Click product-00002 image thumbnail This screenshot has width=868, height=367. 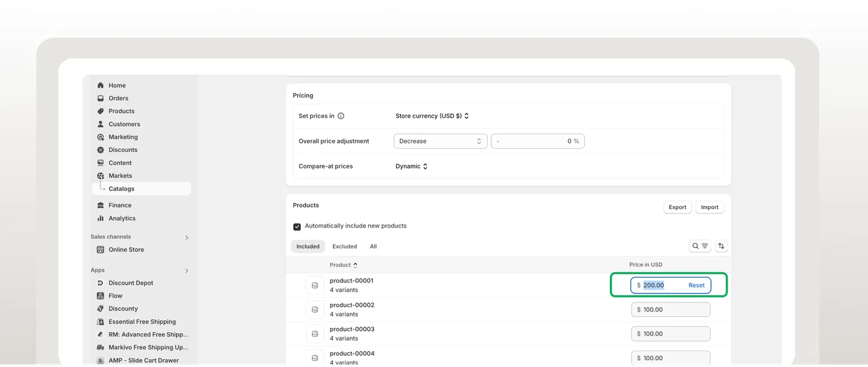pyautogui.click(x=315, y=310)
